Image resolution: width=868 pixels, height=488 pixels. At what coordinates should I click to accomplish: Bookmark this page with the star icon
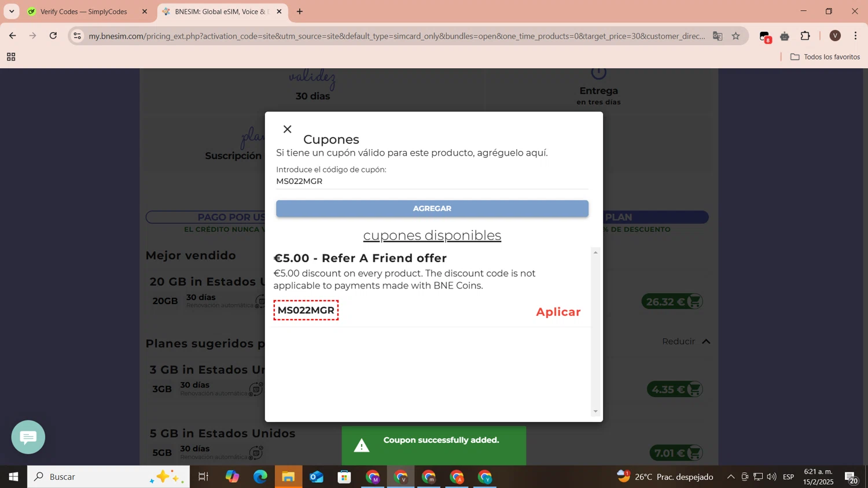[736, 36]
